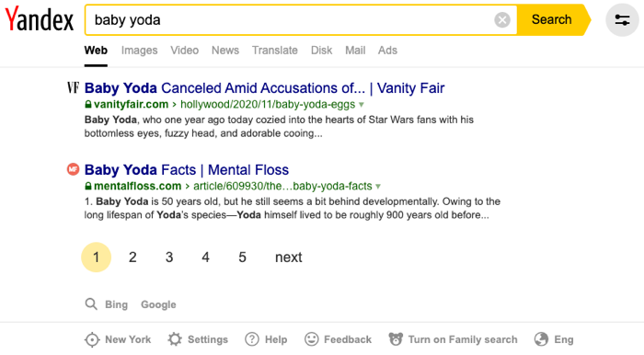Clear the search box with X icon

pyautogui.click(x=502, y=19)
